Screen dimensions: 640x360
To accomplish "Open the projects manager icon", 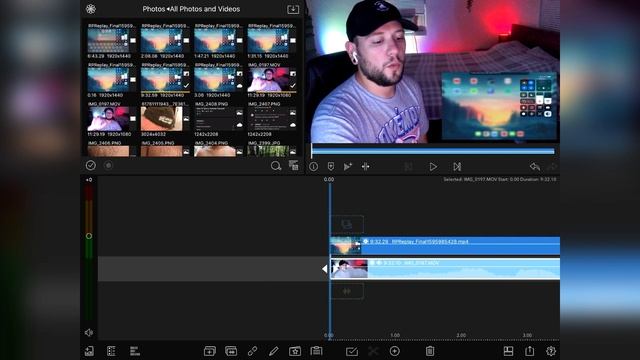I will pos(89,351).
